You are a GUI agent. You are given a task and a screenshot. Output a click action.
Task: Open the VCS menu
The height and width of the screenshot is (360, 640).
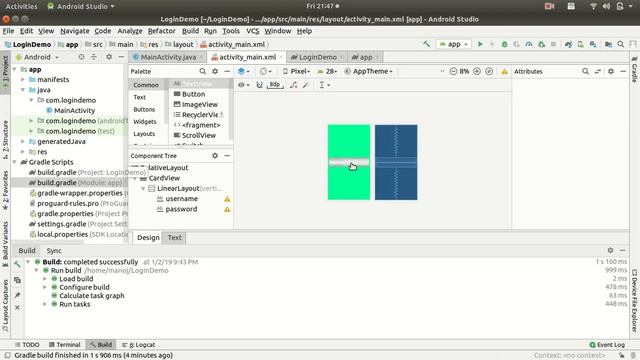tap(252, 31)
